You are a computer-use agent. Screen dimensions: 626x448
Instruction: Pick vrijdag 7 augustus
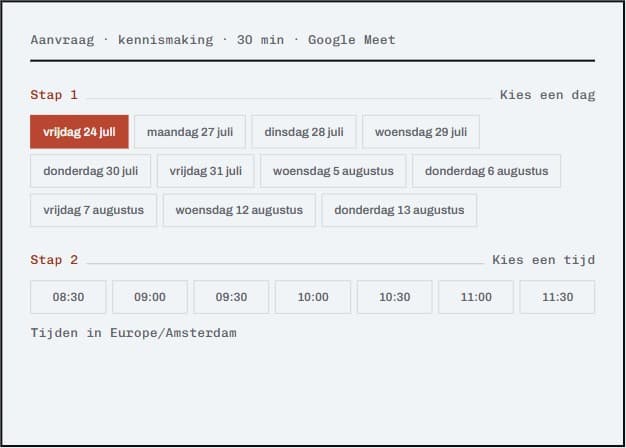(x=93, y=210)
